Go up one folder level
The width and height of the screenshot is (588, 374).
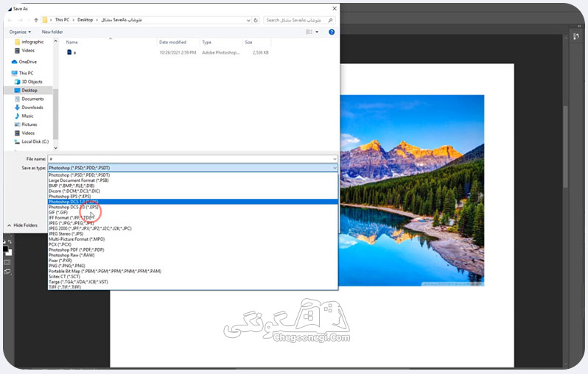(x=36, y=20)
